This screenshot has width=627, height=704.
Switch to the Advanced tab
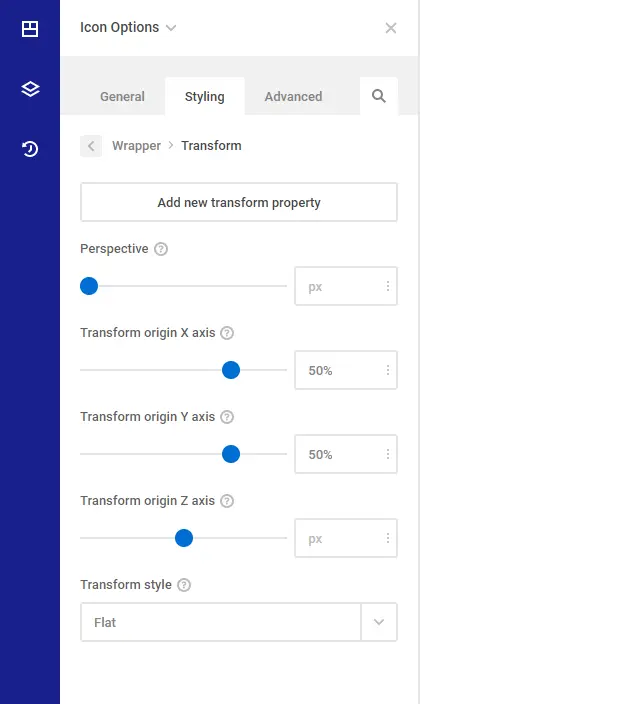293,97
